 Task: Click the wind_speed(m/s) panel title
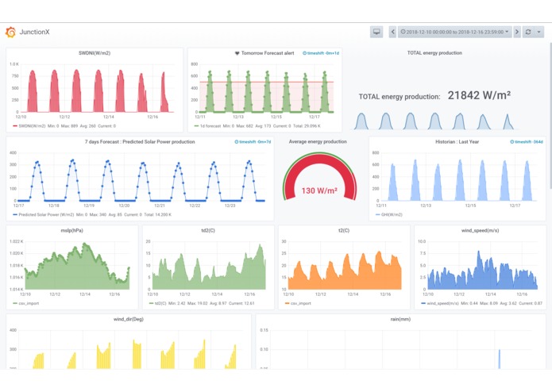480,231
